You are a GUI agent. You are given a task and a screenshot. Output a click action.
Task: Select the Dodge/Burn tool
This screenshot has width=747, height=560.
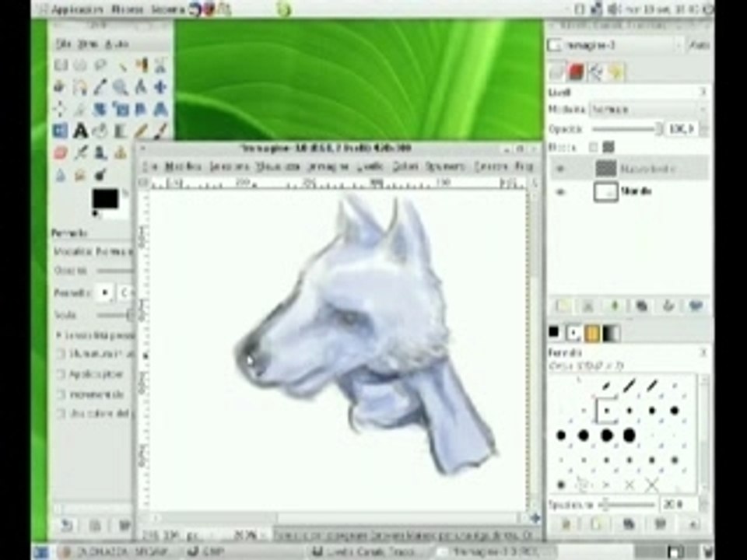coord(100,175)
